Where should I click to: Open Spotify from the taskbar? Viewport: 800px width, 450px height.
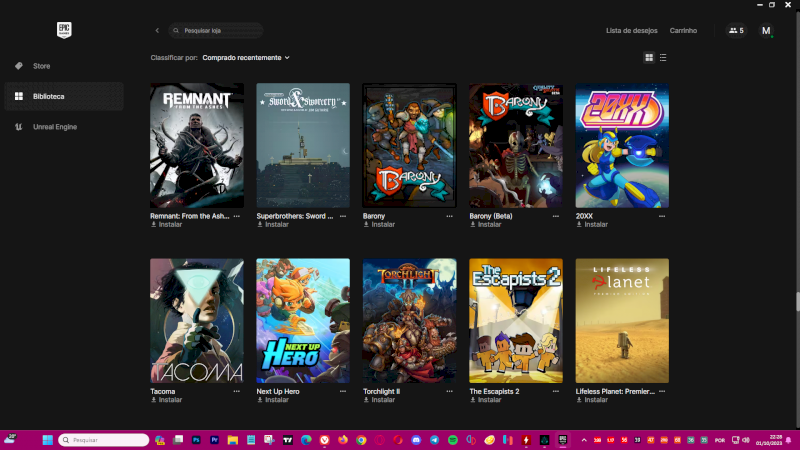[x=453, y=440]
